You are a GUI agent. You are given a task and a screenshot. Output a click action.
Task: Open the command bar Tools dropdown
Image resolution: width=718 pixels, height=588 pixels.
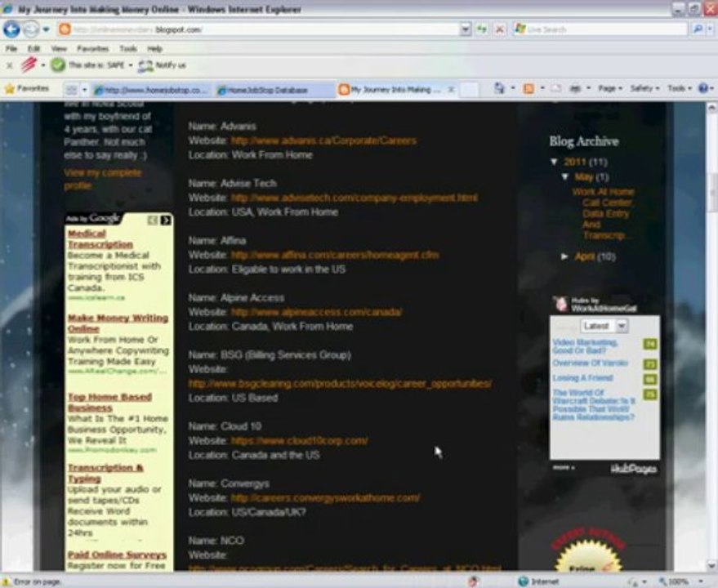679,88
